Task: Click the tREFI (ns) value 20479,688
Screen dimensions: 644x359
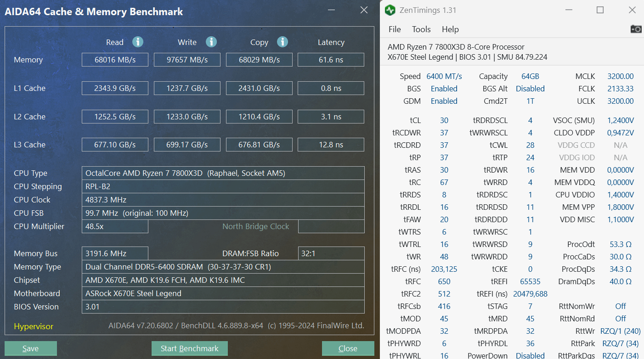Action: click(x=530, y=294)
